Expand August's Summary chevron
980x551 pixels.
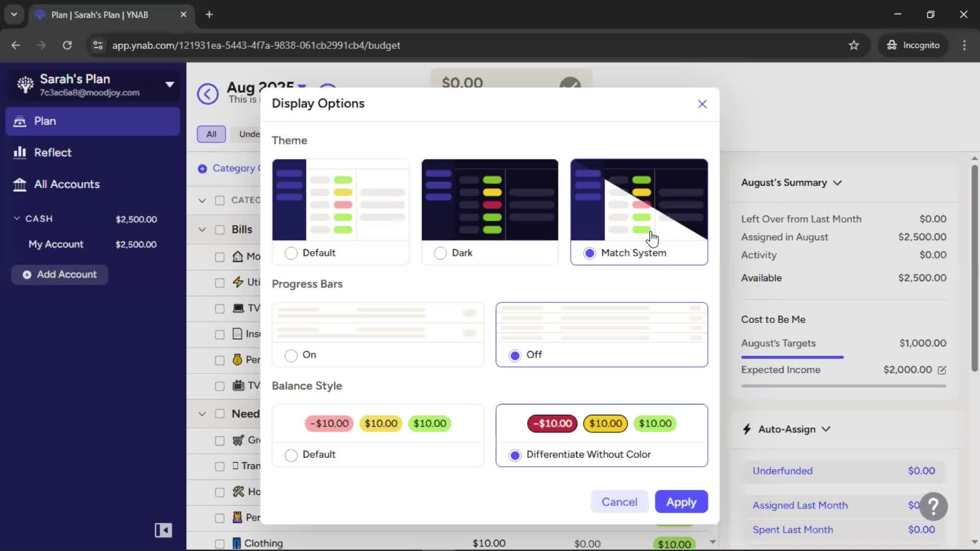point(837,183)
